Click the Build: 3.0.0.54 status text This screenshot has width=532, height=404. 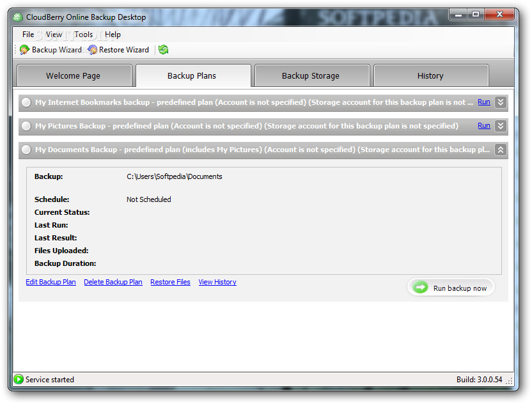click(x=479, y=380)
